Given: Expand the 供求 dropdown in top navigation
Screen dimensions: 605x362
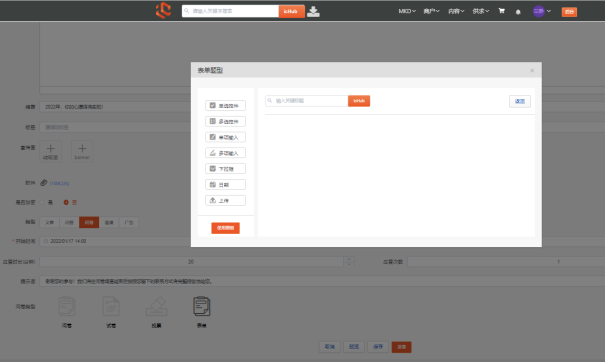Looking at the screenshot, I should [x=481, y=11].
